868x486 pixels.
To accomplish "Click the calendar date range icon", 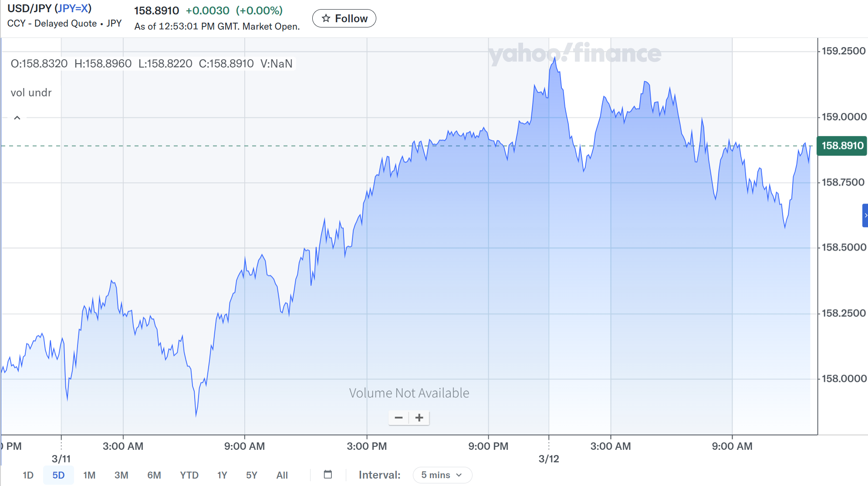I will point(328,475).
